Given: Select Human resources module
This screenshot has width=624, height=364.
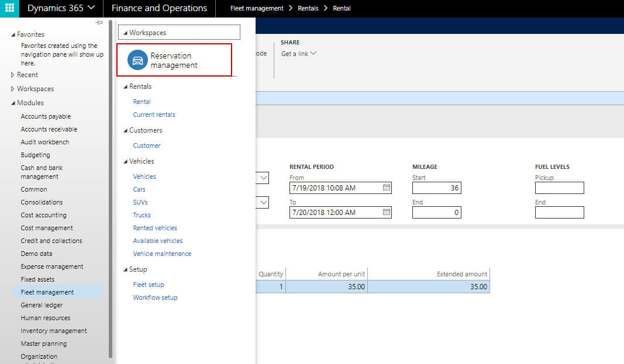Looking at the screenshot, I should click(x=46, y=318).
